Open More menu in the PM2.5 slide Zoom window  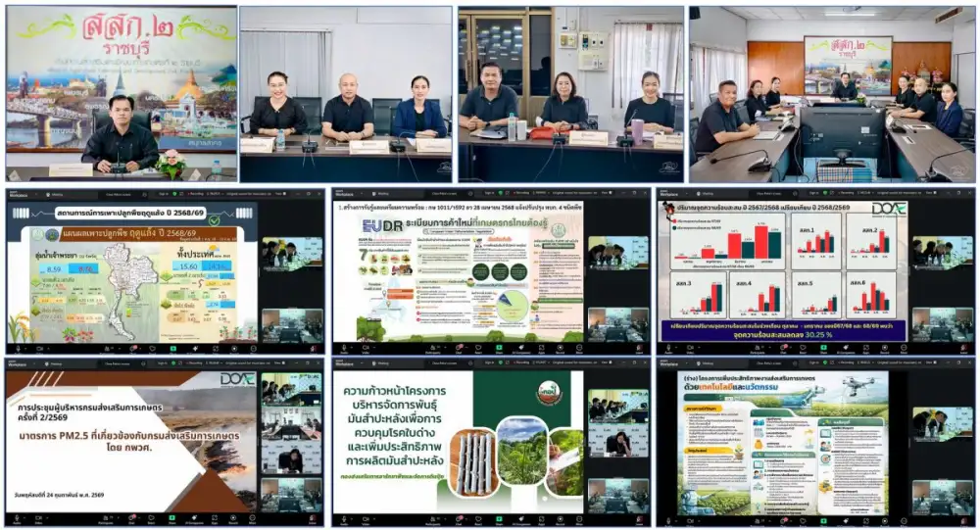coord(252,519)
